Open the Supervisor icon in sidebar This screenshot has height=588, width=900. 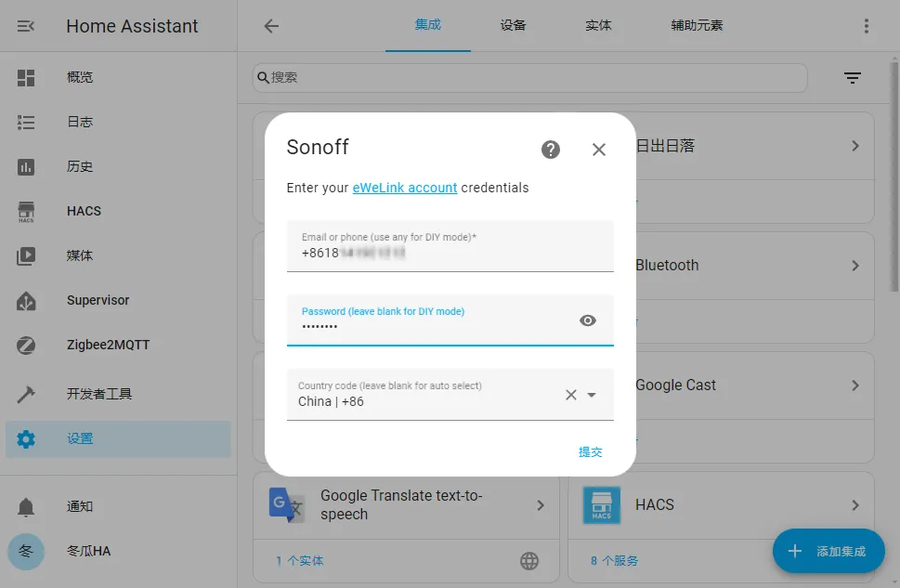click(x=26, y=301)
